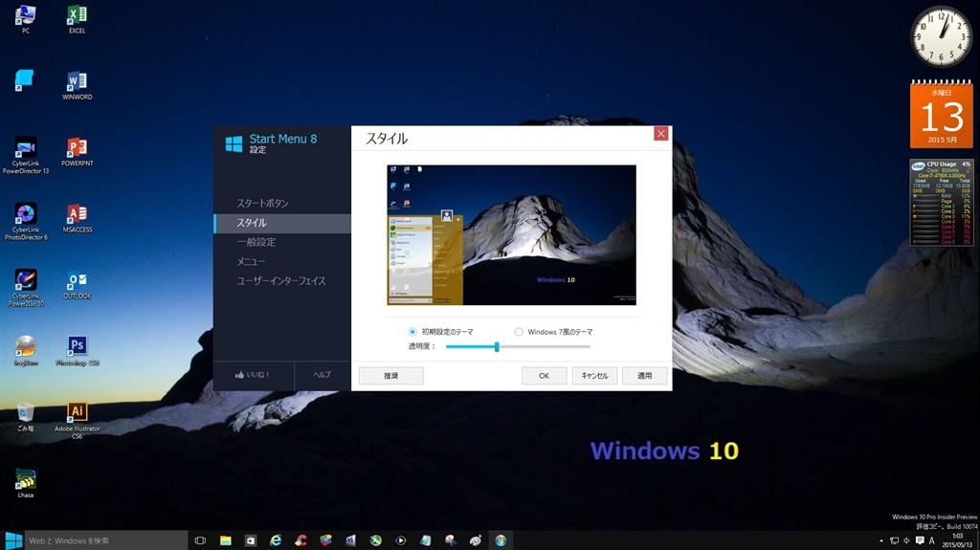Select スタイル in the sidebar

point(282,223)
